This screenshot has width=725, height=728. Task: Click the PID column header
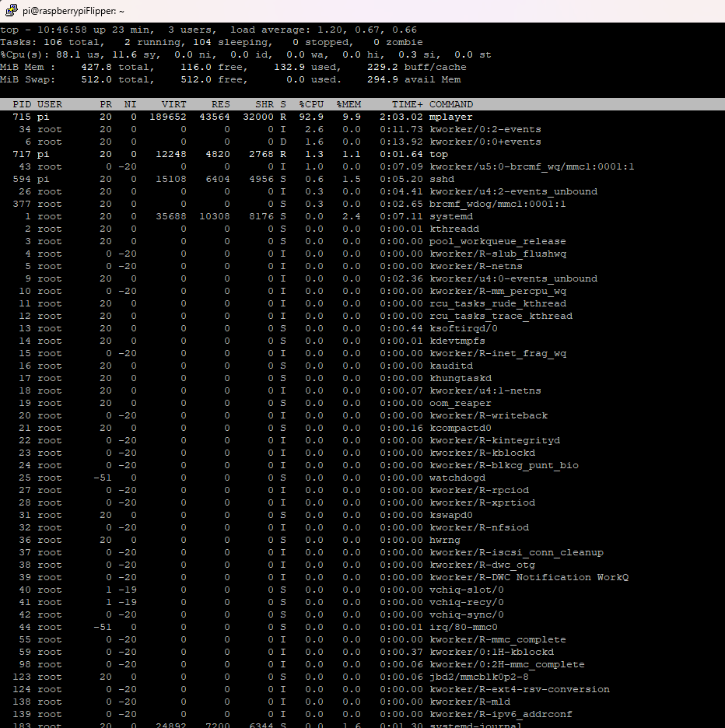[x=23, y=104]
